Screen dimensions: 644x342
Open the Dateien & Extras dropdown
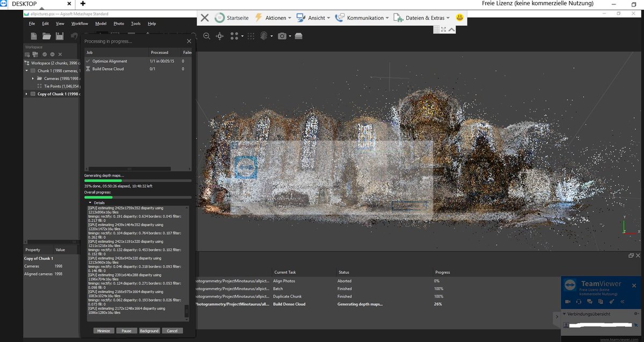click(421, 18)
